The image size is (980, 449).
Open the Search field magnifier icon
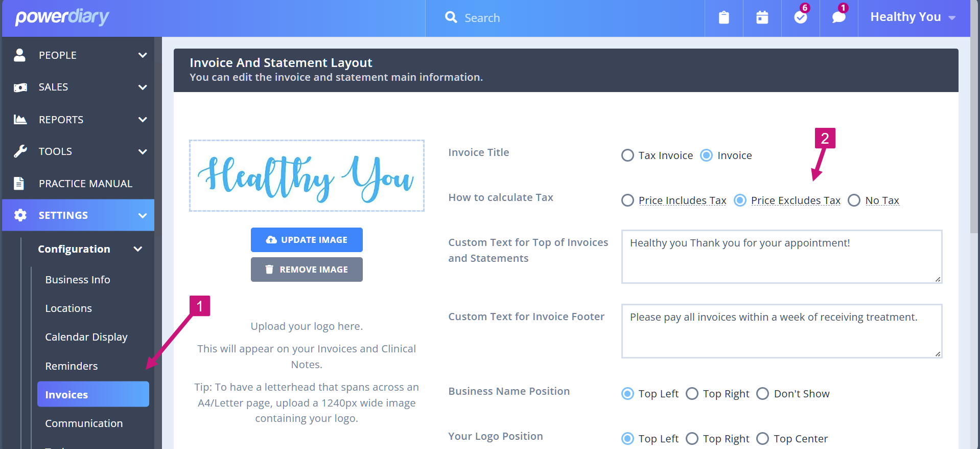click(x=450, y=17)
